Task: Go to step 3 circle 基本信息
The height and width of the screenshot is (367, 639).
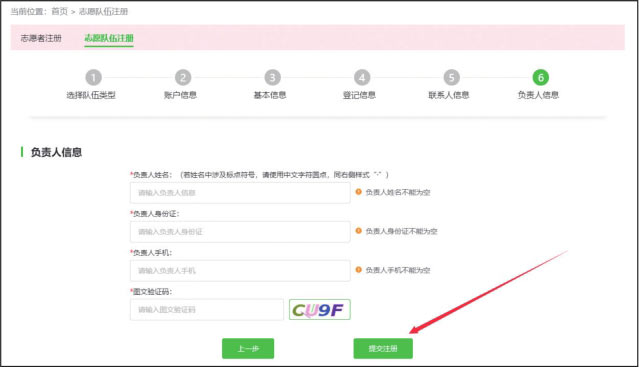Action: (272, 77)
